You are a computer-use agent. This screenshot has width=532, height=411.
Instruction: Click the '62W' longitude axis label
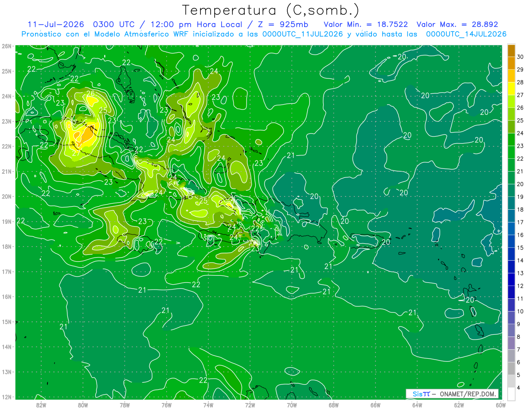click(459, 405)
